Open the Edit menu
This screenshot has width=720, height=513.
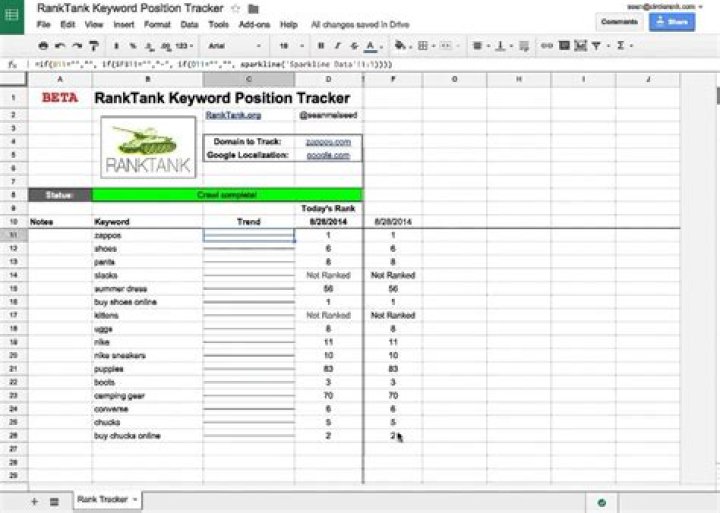[68, 24]
